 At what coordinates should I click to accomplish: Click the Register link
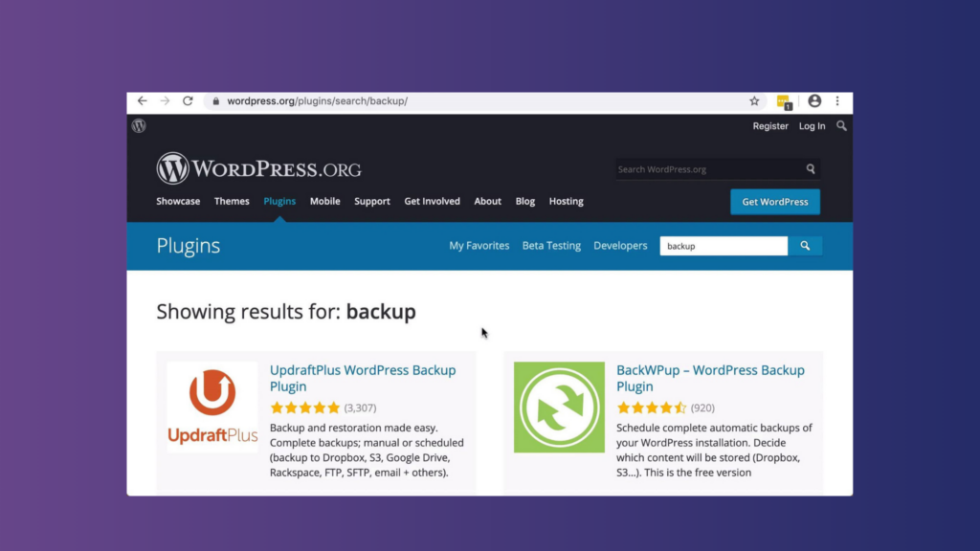[x=770, y=125]
